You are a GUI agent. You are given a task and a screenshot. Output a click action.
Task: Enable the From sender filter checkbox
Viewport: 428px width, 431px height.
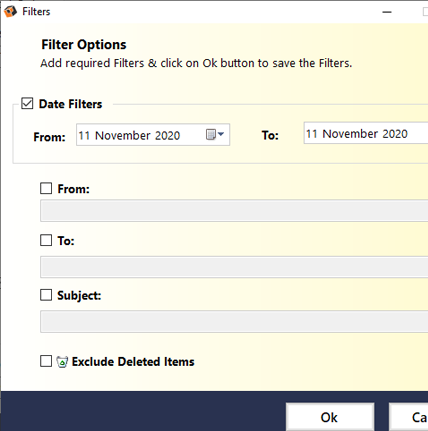46,188
